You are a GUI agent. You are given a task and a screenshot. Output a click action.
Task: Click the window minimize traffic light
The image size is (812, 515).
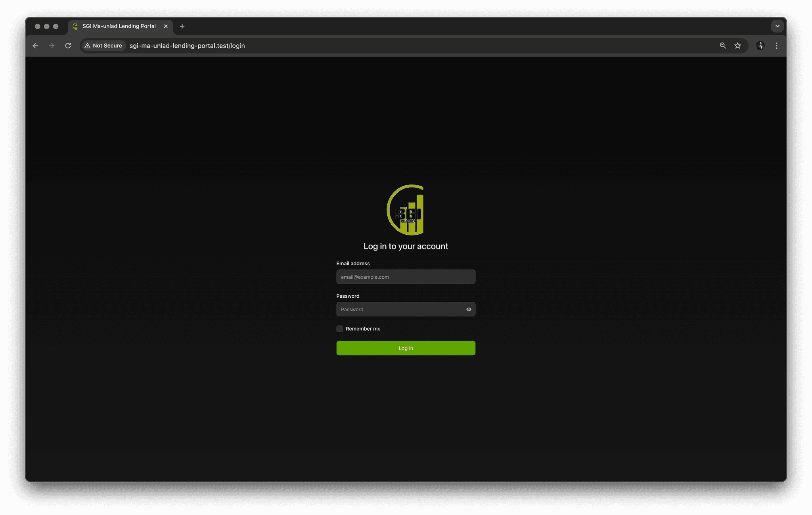tap(47, 26)
